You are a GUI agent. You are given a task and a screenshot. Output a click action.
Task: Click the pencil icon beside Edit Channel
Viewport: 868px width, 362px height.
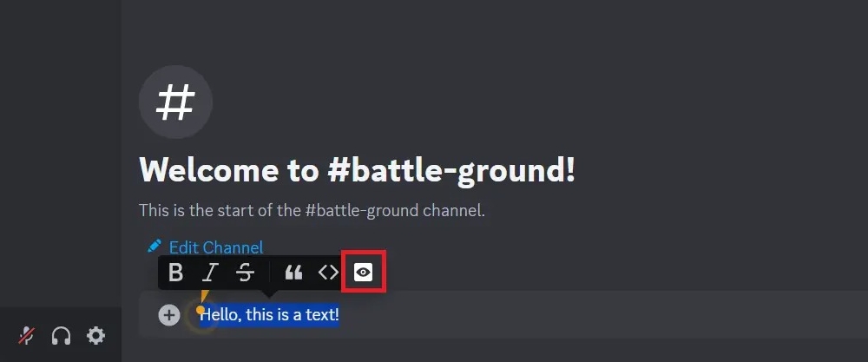(155, 246)
